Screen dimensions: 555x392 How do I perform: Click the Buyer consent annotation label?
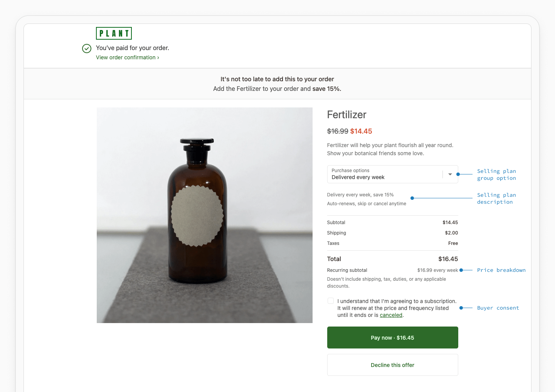[x=498, y=308]
